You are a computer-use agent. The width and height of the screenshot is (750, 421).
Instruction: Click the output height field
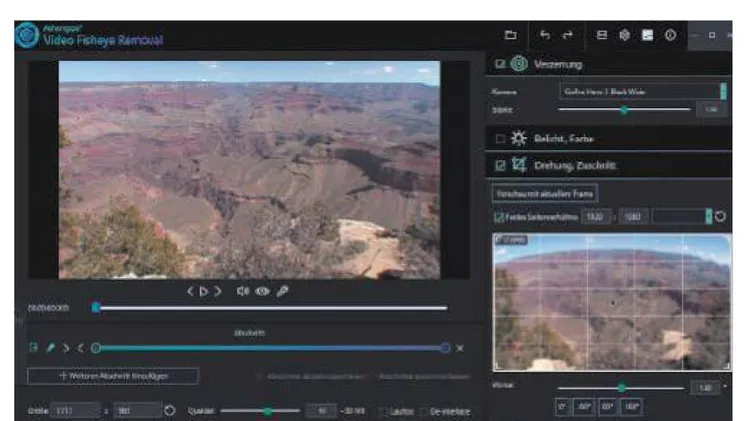pos(137,410)
